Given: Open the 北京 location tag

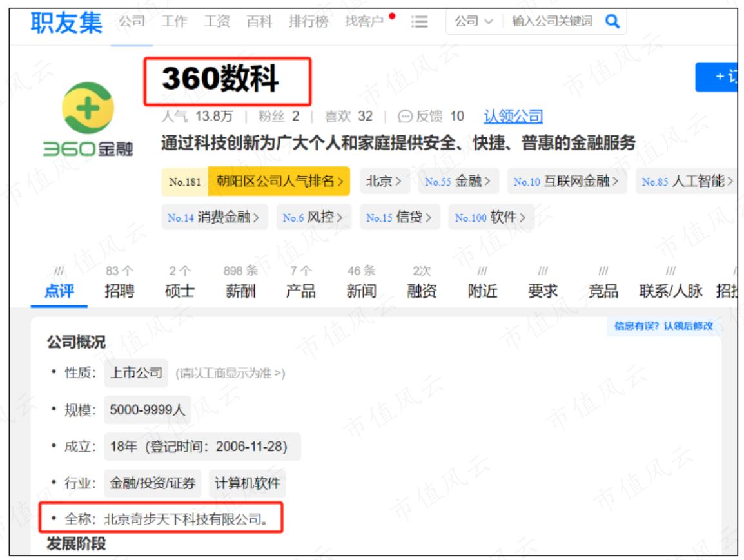Looking at the screenshot, I should (x=384, y=181).
